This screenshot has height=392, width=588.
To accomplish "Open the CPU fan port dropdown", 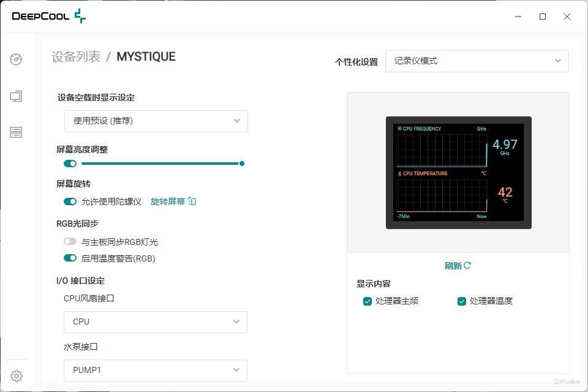I will (x=156, y=322).
